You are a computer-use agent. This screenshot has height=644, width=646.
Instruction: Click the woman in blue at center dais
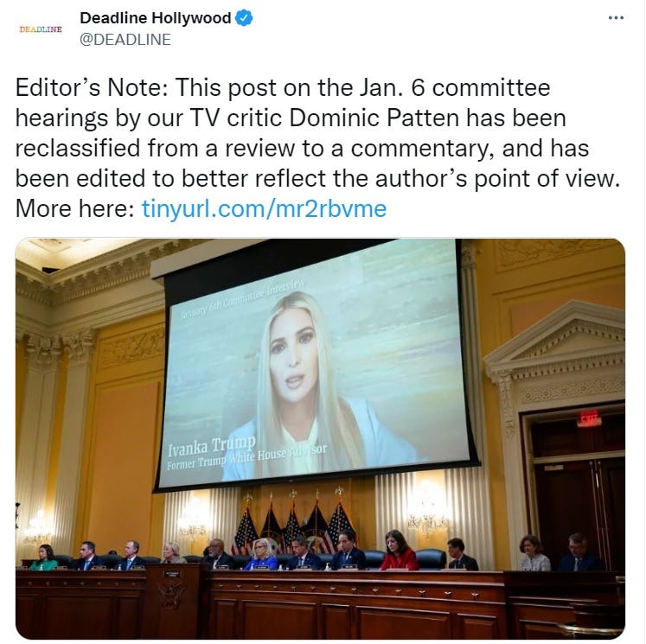(x=261, y=555)
